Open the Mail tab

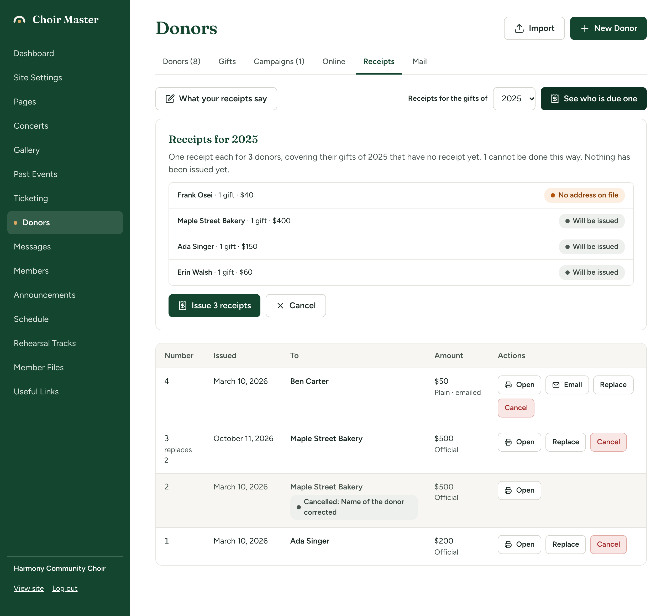(419, 62)
